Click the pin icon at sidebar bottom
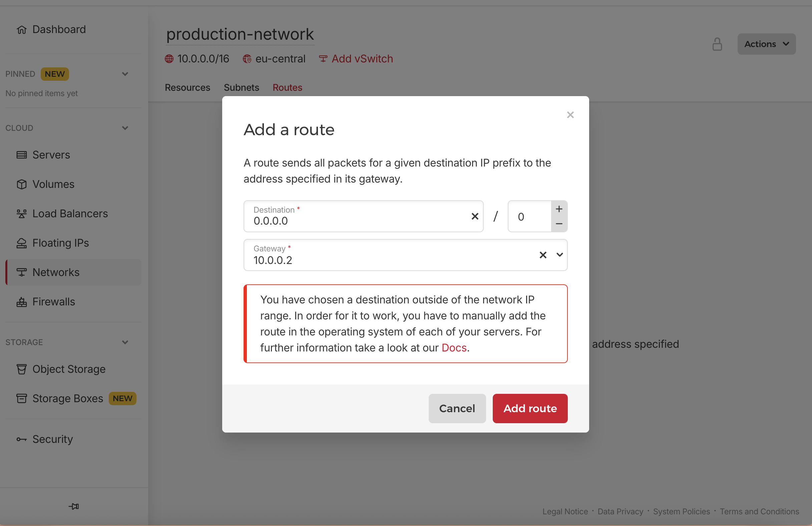 tap(74, 506)
